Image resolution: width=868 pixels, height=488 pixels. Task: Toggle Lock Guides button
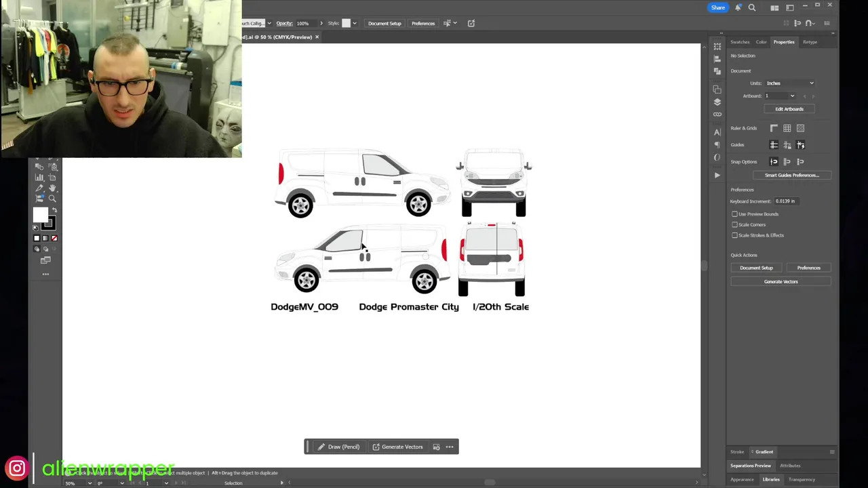pos(787,145)
